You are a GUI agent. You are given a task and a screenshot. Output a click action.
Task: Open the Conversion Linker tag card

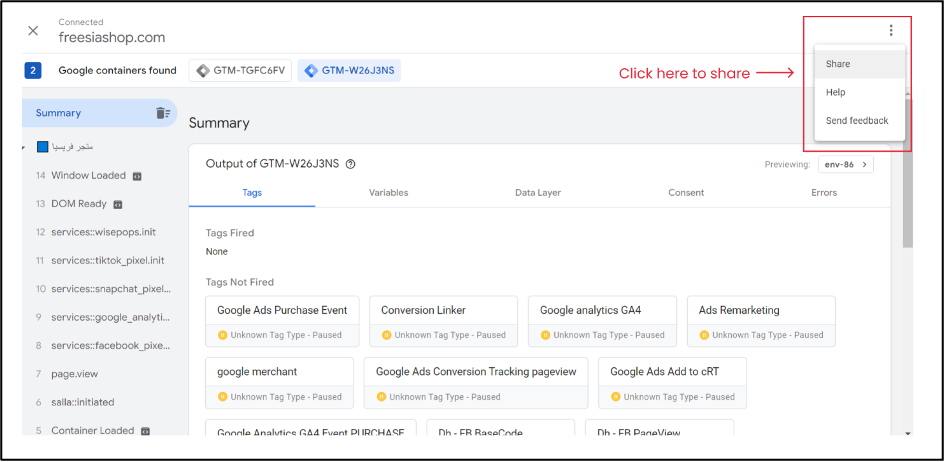(444, 321)
